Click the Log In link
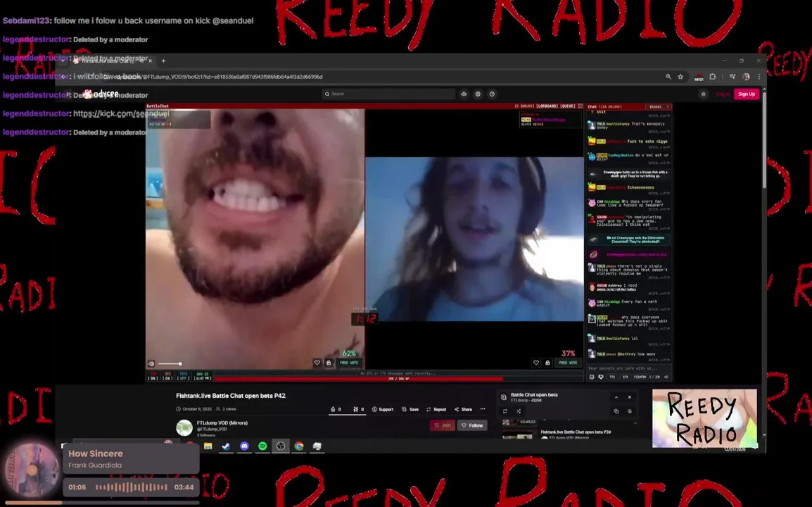This screenshot has width=812, height=507. [x=723, y=94]
